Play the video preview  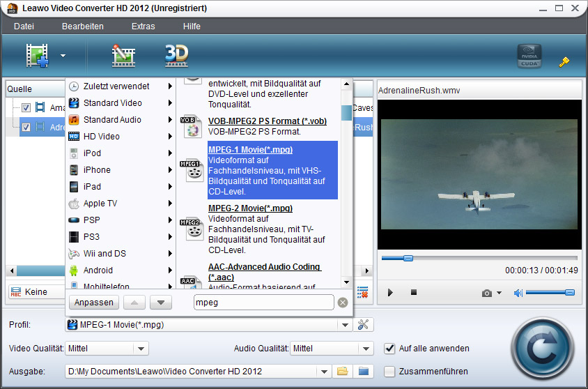tap(390, 293)
